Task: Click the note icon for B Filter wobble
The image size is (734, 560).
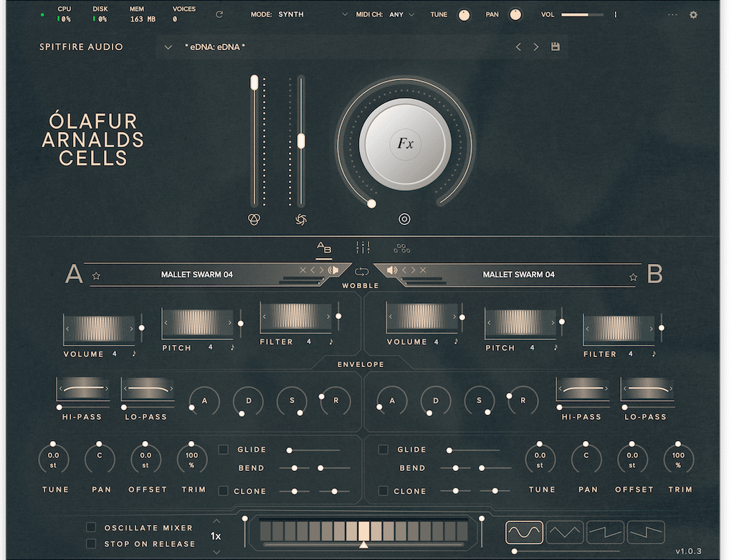Action: (654, 354)
